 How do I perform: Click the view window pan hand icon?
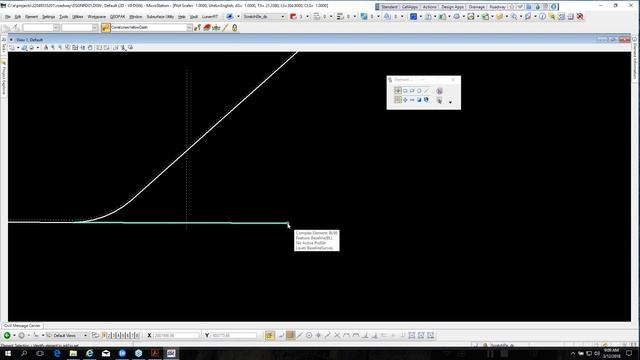coord(90,48)
